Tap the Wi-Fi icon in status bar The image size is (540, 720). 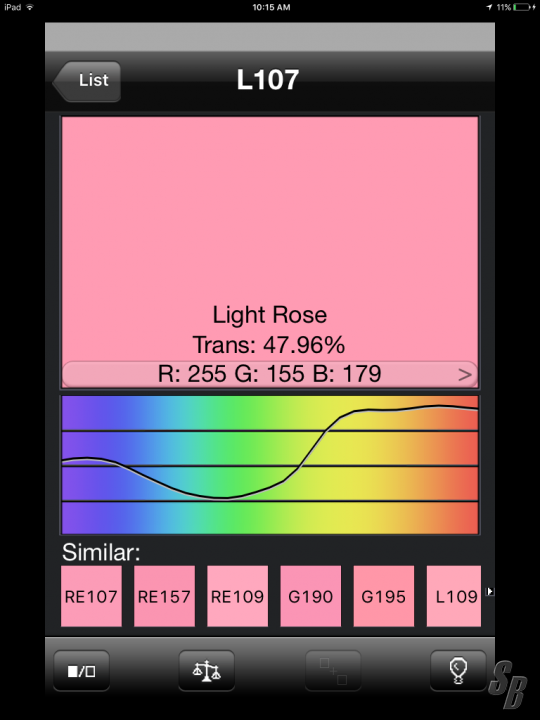[30, 7]
